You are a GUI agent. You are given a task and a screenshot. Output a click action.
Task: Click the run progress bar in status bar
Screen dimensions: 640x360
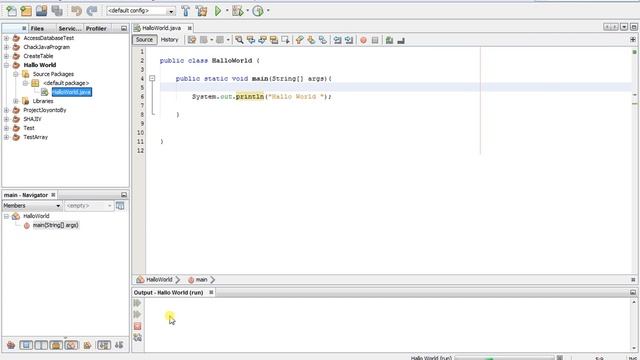tap(504, 358)
